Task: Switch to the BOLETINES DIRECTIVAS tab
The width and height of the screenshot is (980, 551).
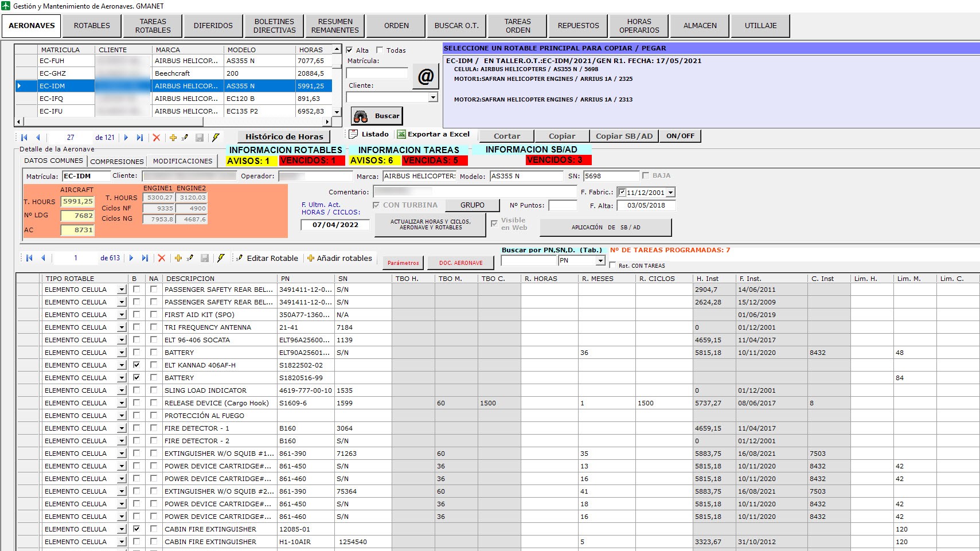Action: click(275, 26)
